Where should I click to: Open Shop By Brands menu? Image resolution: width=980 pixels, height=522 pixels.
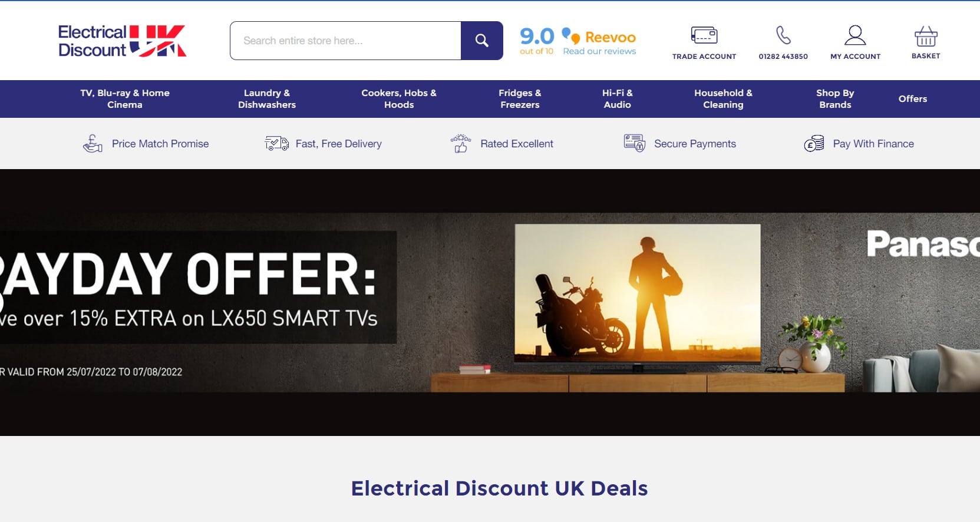(x=835, y=99)
